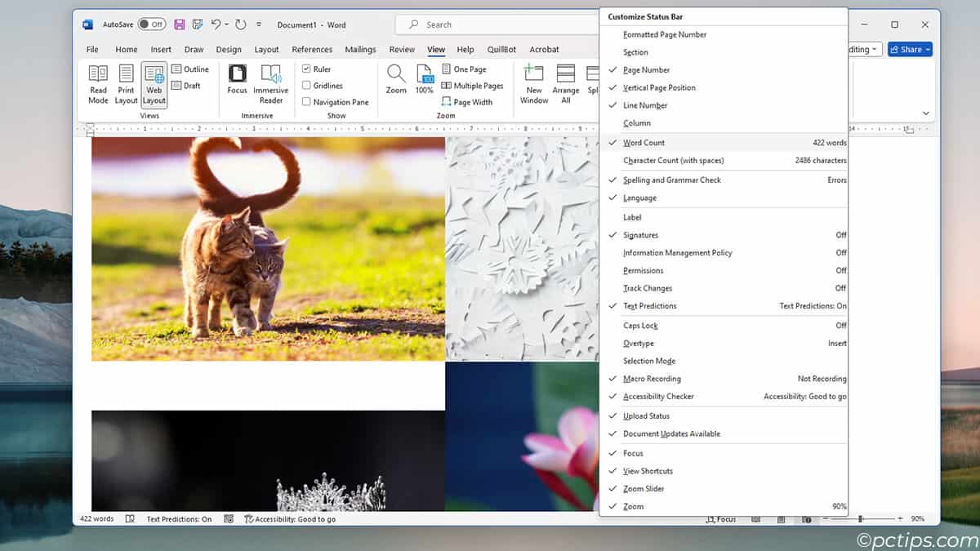This screenshot has height=551, width=980.
Task: Switch to Read Mode view
Action: [98, 84]
